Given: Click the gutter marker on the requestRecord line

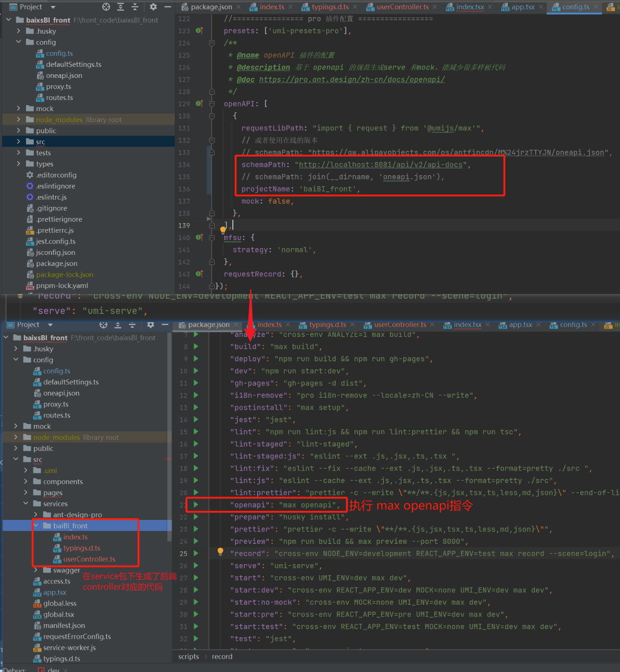Looking at the screenshot, I should click(199, 274).
